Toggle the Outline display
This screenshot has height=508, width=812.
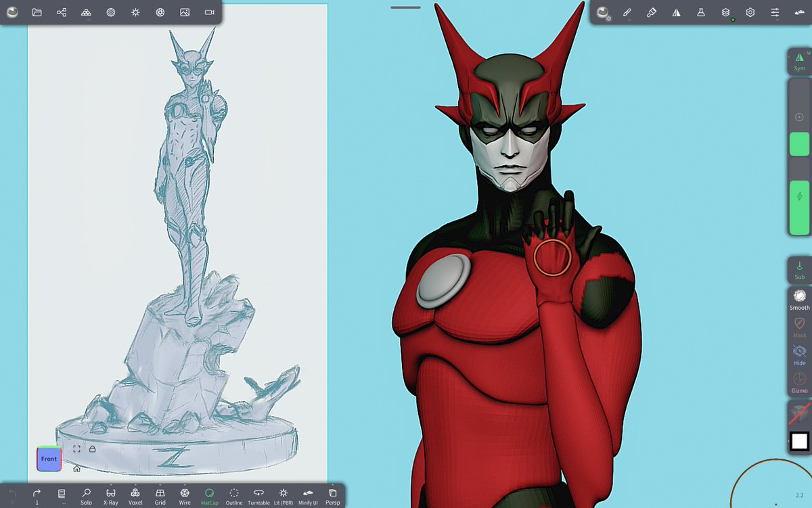(234, 496)
